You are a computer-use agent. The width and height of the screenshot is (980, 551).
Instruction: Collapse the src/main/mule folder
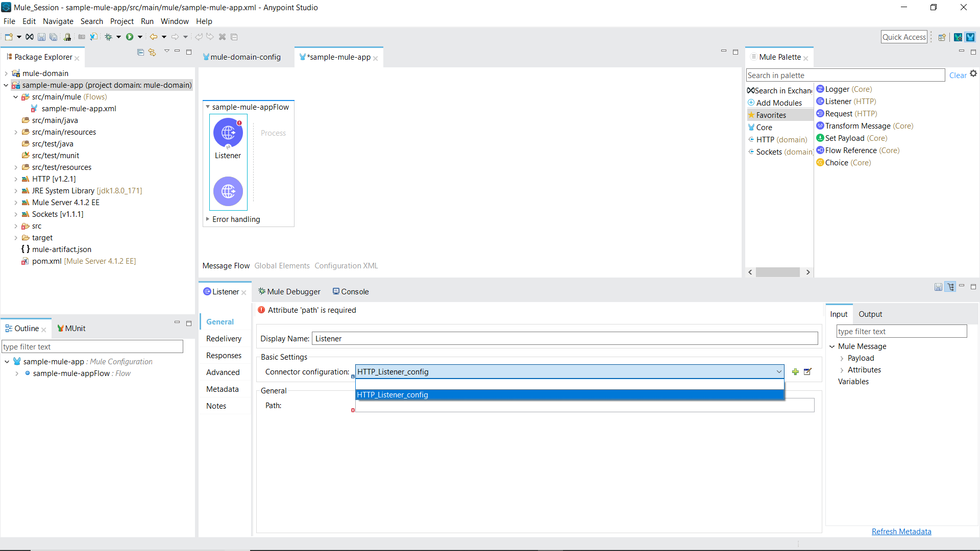[16, 97]
